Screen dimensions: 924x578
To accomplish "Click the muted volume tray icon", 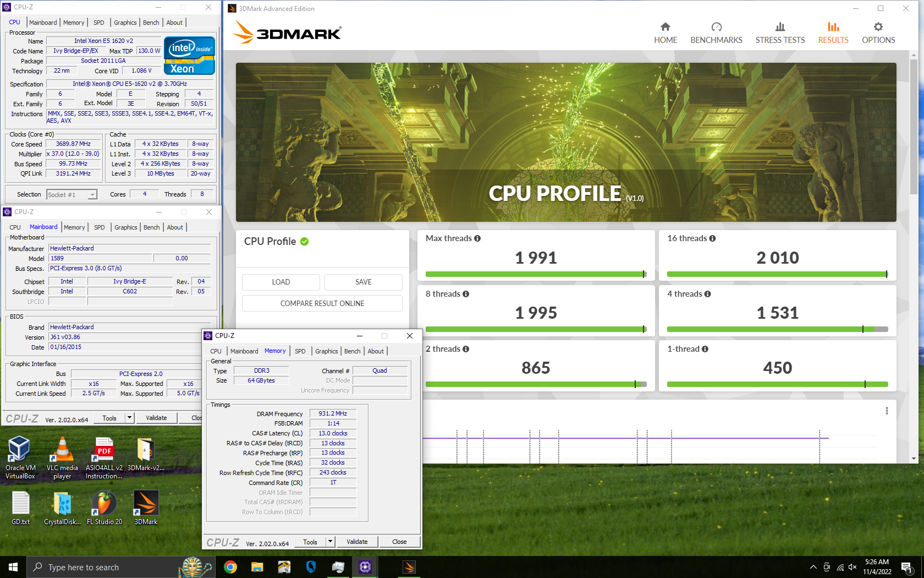I will (853, 567).
